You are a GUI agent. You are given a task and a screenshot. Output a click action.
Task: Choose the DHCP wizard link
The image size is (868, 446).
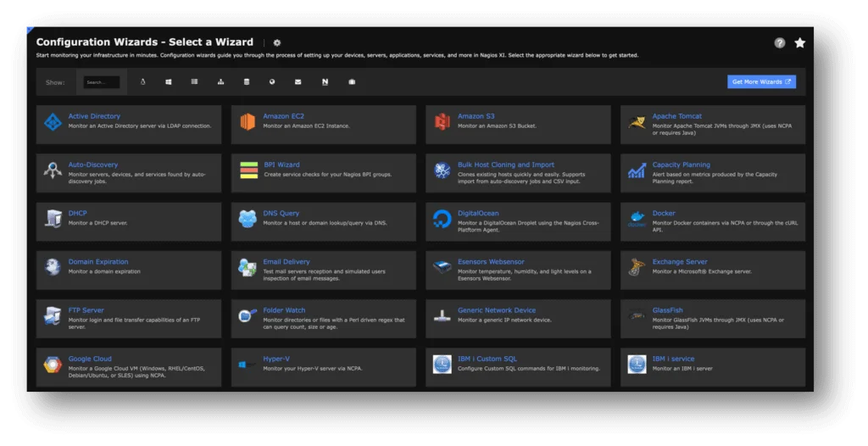(x=77, y=214)
